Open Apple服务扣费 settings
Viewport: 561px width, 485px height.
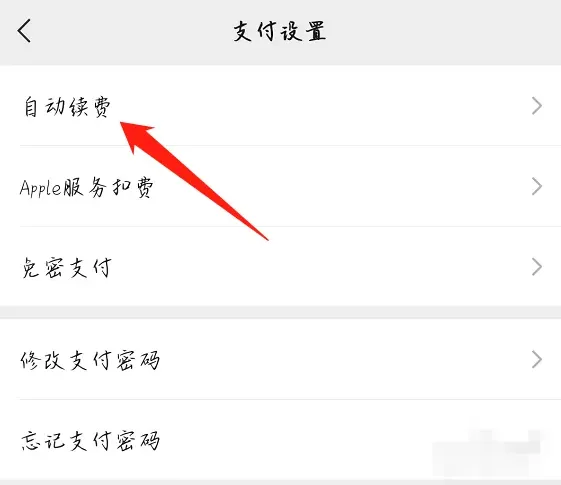(280, 186)
